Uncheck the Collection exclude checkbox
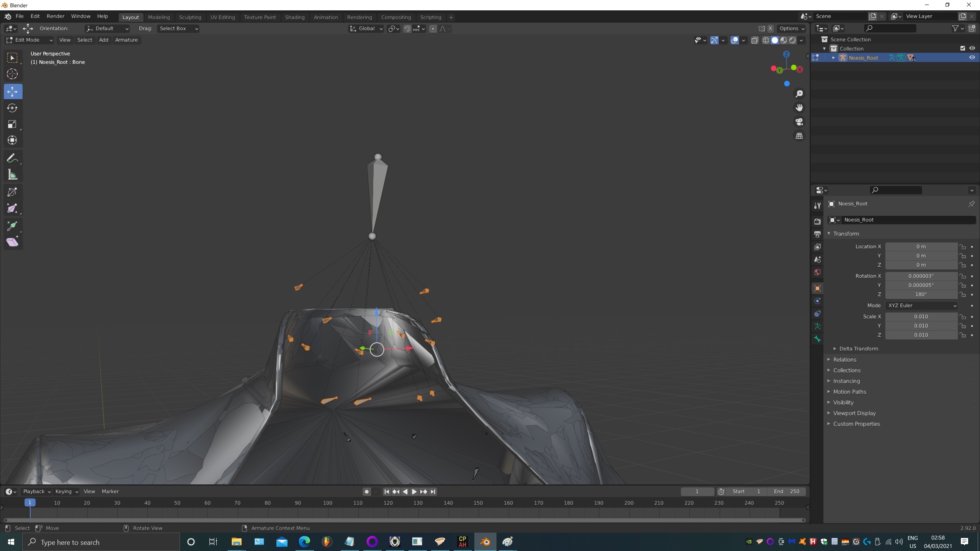The height and width of the screenshot is (551, 980). (962, 48)
